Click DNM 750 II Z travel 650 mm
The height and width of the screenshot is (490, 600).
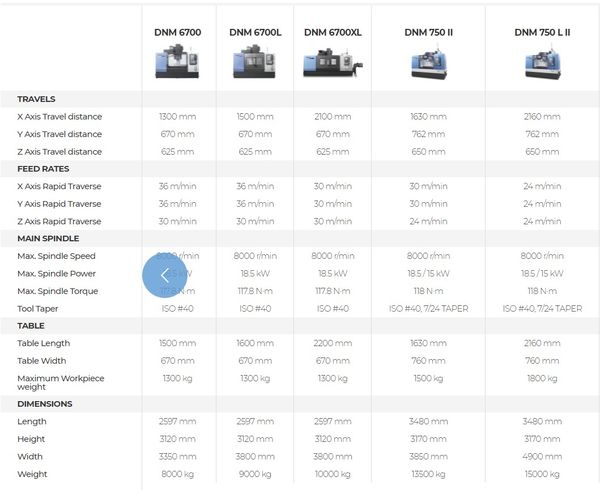tap(429, 152)
